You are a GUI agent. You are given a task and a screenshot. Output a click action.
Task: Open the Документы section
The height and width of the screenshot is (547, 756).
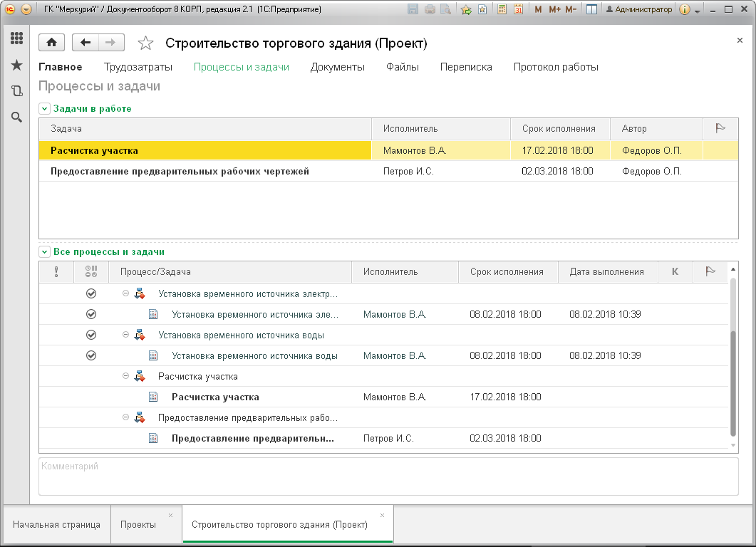[x=338, y=67]
